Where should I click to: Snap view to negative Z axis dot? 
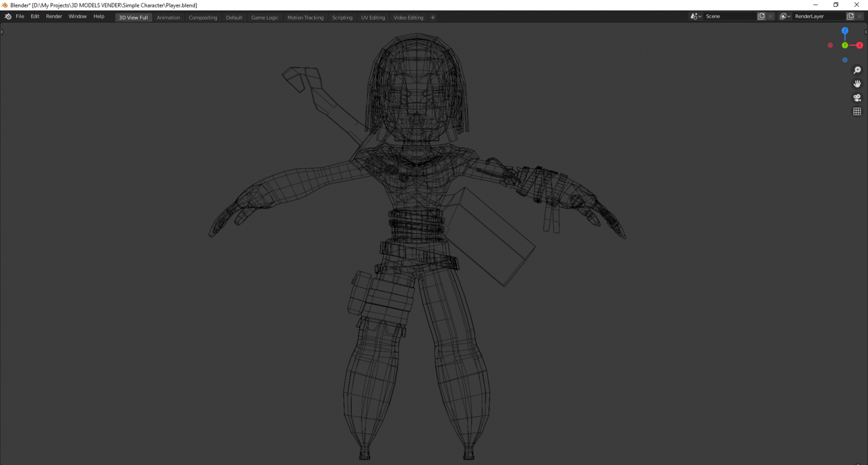point(845,60)
